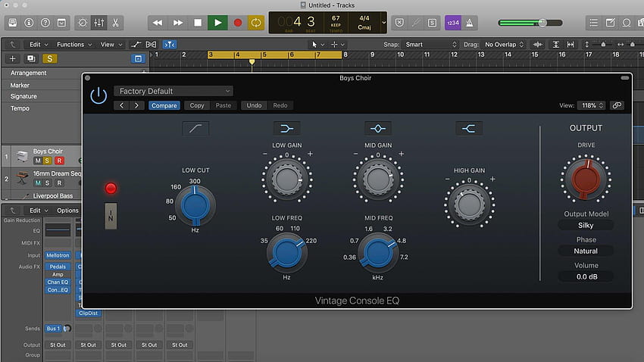Open the Functions menu in Tracks area

pos(74,45)
